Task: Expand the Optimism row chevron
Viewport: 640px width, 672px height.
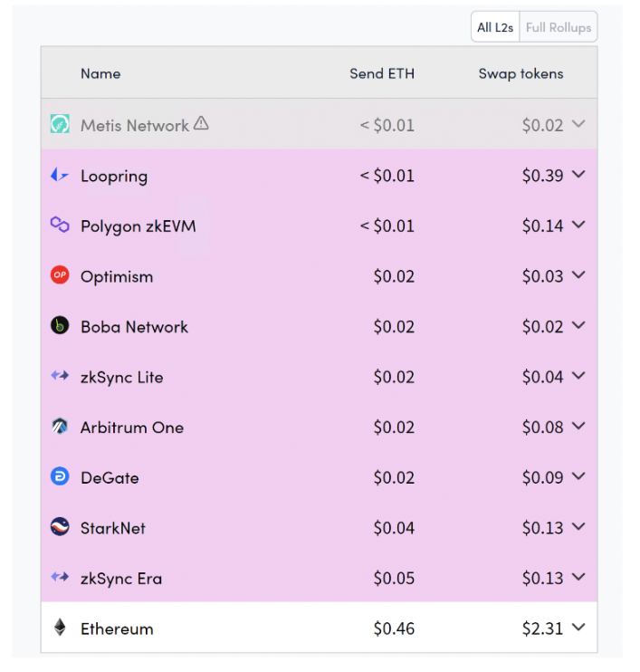Action: (579, 275)
